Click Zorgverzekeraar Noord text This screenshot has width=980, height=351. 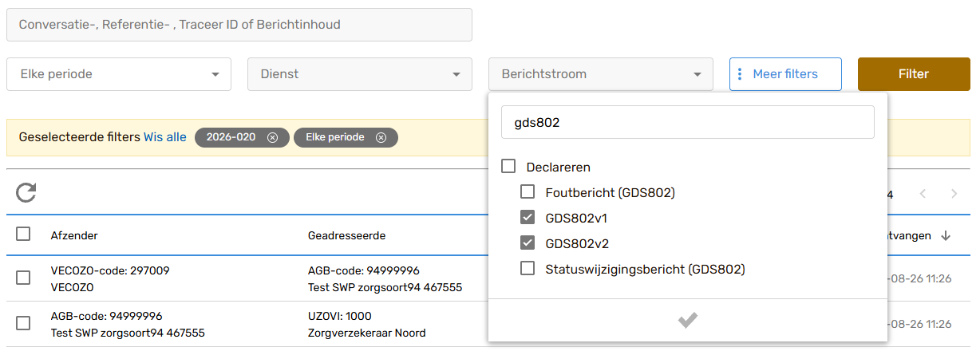[x=367, y=333]
